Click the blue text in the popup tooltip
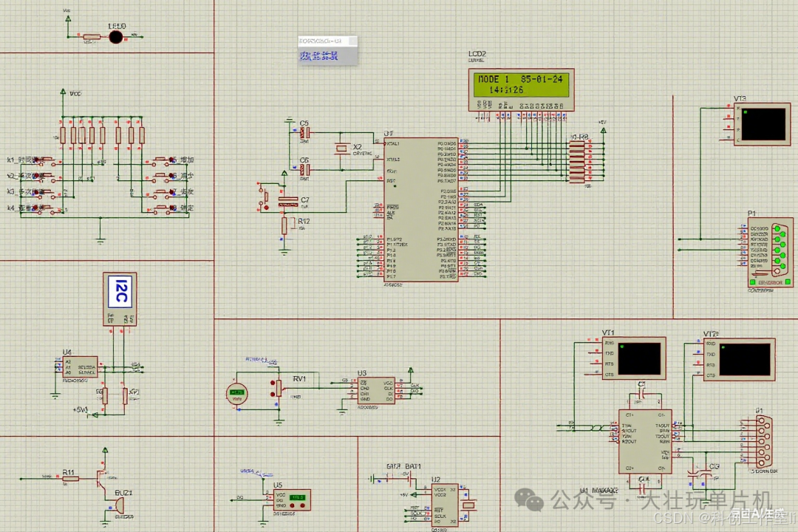This screenshot has width=798, height=532. 319,56
